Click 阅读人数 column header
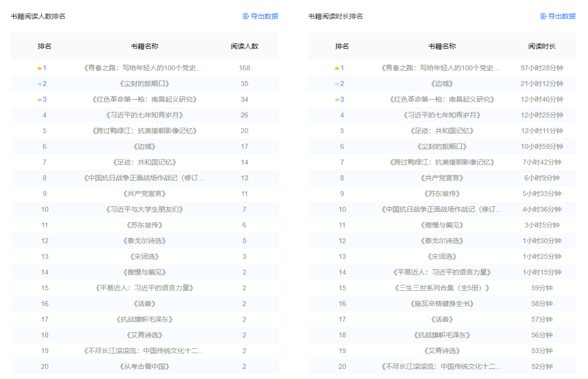 click(x=244, y=46)
